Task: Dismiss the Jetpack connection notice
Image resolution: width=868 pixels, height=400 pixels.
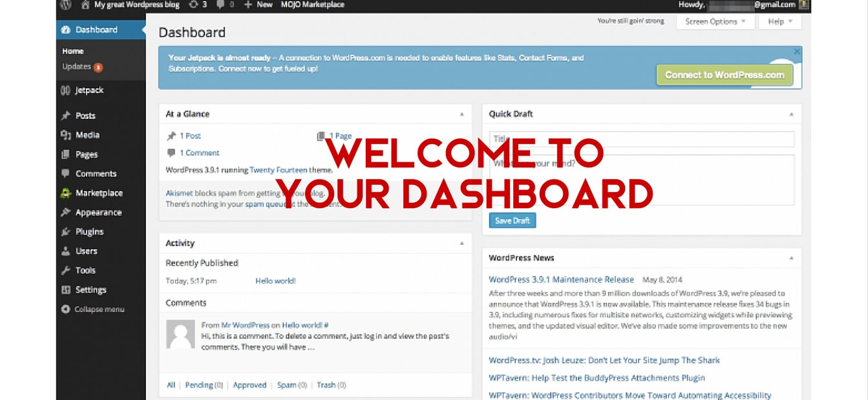Action: (x=797, y=51)
